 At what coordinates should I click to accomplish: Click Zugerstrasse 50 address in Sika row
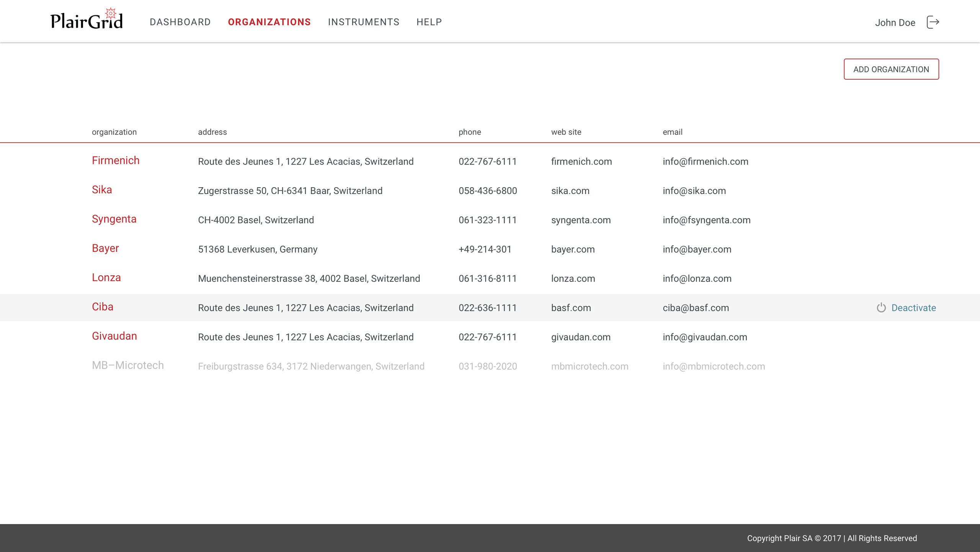[x=290, y=191]
